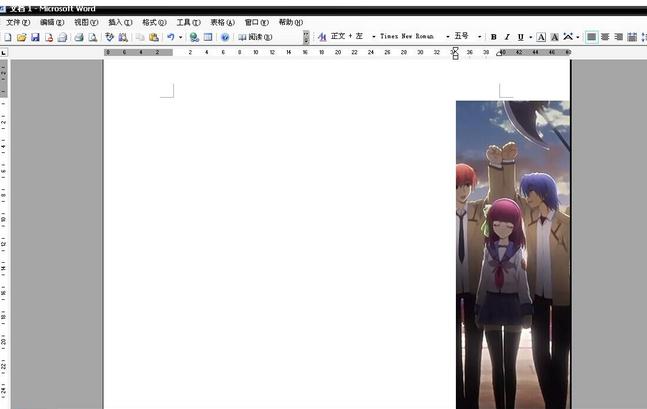Select the anime picture in the document
Screen dimensions: 647x409
coord(513,255)
